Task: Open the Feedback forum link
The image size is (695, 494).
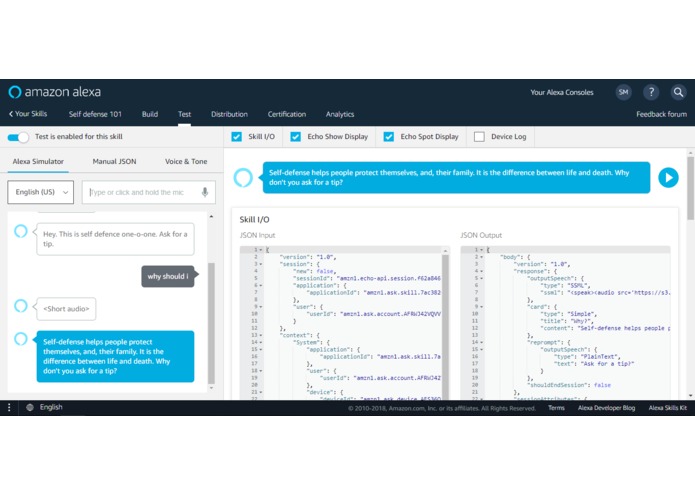Action: [x=661, y=114]
